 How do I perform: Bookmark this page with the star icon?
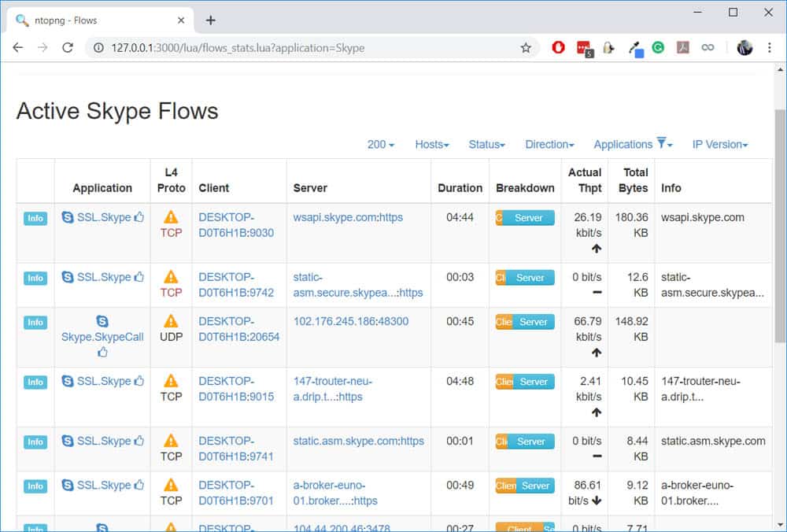point(526,48)
